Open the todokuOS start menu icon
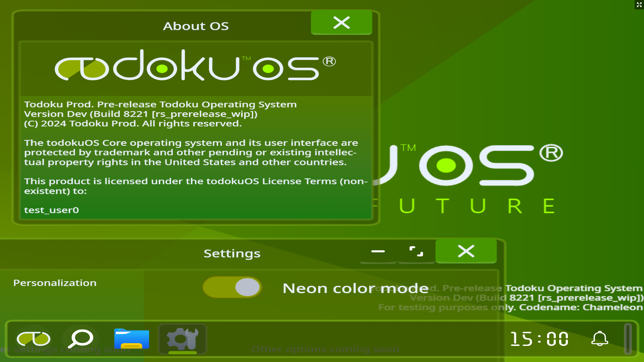Image resolution: width=644 pixels, height=362 pixels. (34, 339)
